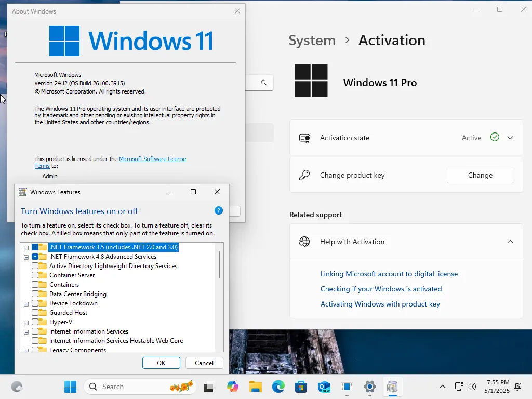Check Internet Information Services Hostable Web Core
Screen dimensions: 532x399
(35, 340)
